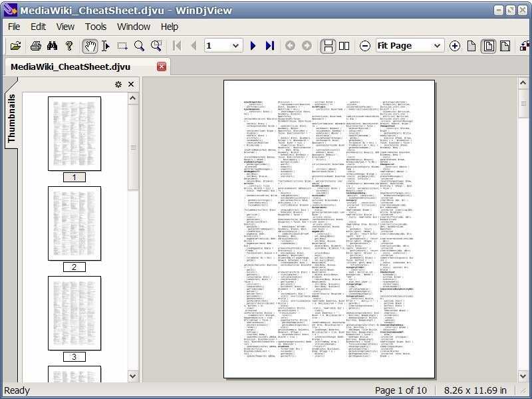This screenshot has height=399, width=532.
Task: Select the Hand drag tool
Action: (90, 46)
